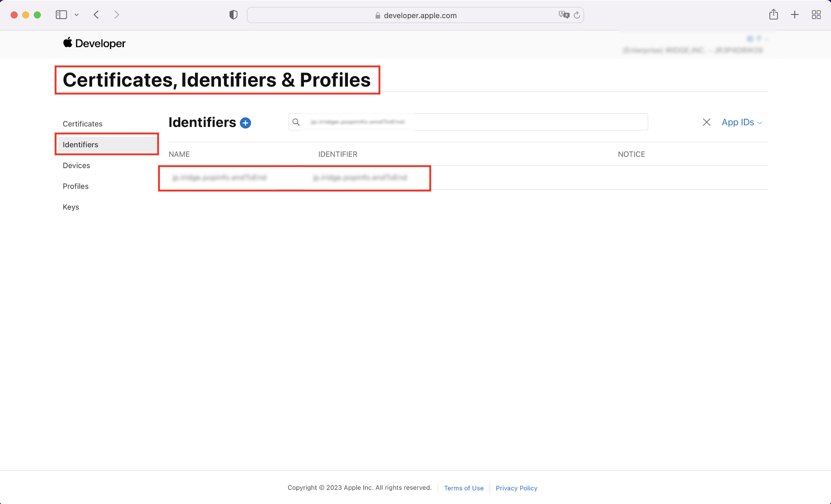831x504 pixels.
Task: Open the App IDs filter dropdown
Action: pyautogui.click(x=742, y=122)
